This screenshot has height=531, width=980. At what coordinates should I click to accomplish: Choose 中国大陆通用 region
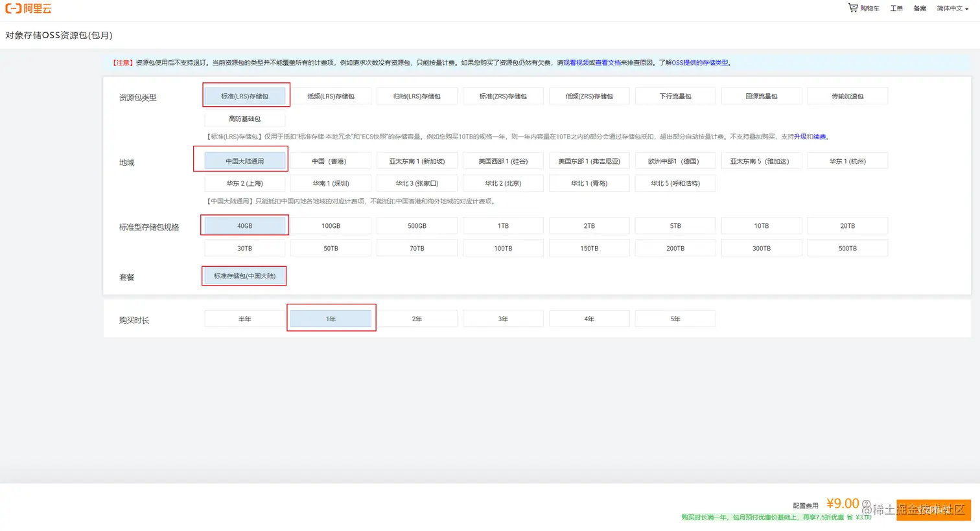click(x=245, y=161)
